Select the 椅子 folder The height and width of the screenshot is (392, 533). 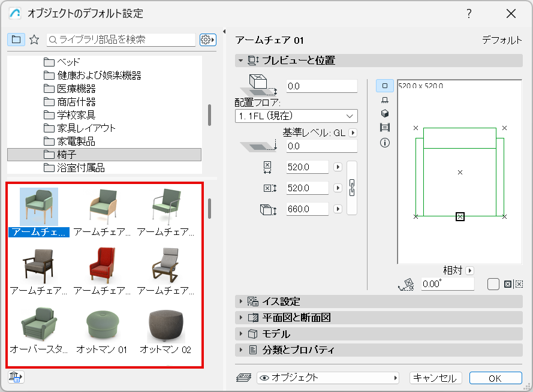pos(104,155)
